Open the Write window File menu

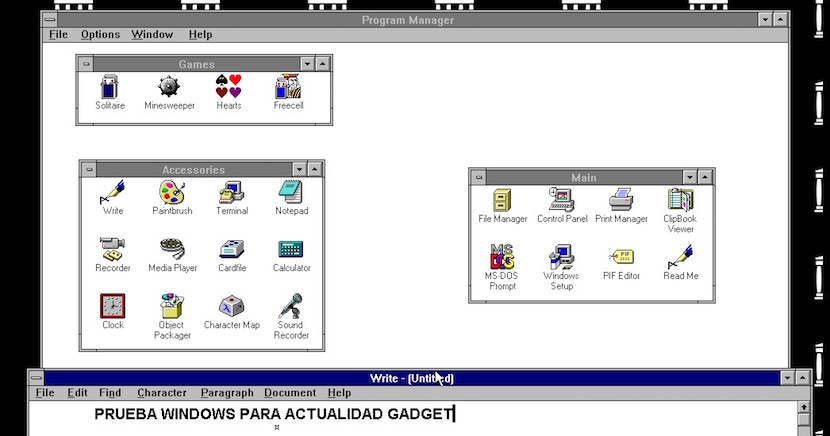click(45, 393)
